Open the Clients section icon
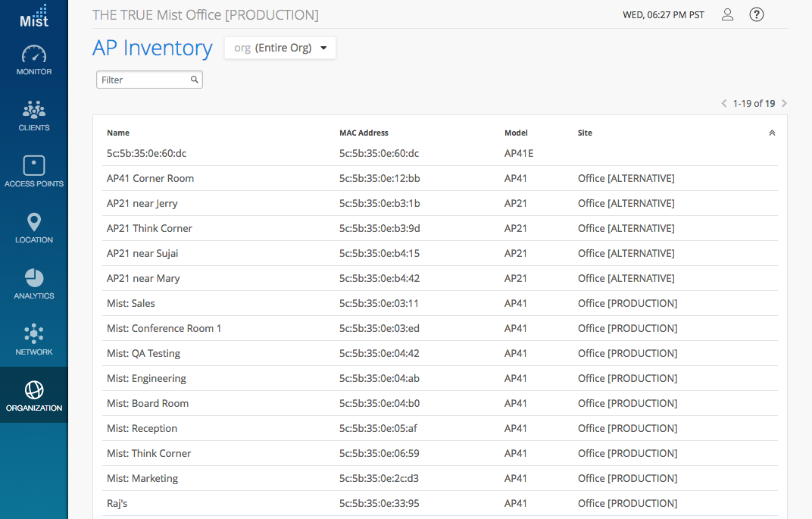The width and height of the screenshot is (812, 519). [34, 111]
